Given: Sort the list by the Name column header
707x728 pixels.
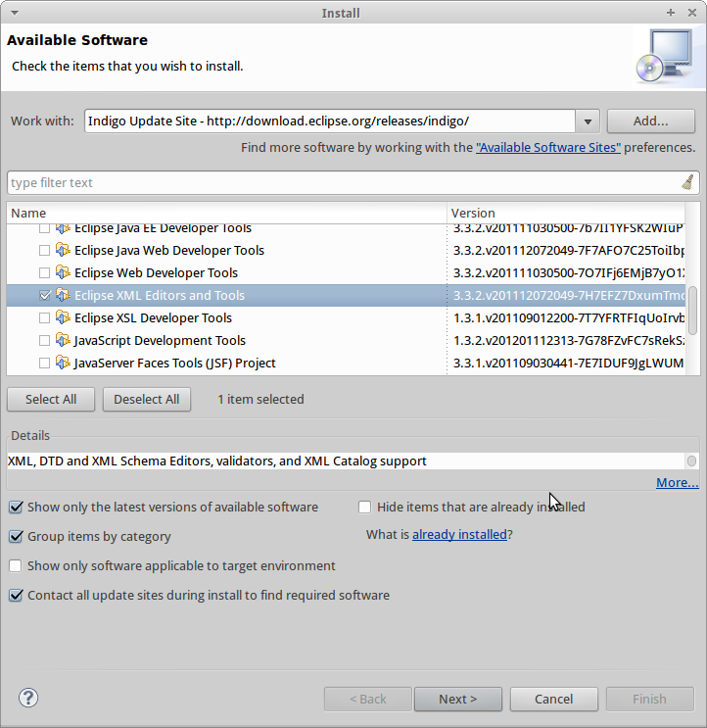Looking at the screenshot, I should click(x=226, y=213).
